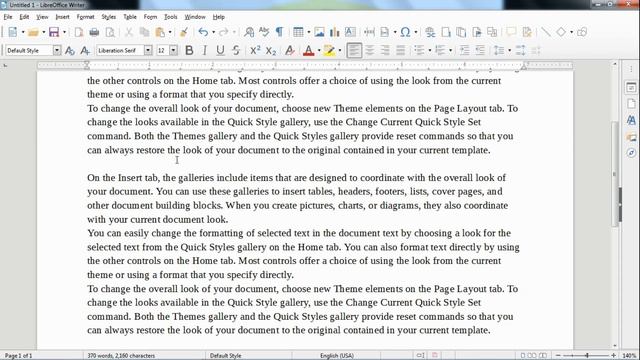Open the Edit menu
The height and width of the screenshot is (360, 640).
pos(24,17)
